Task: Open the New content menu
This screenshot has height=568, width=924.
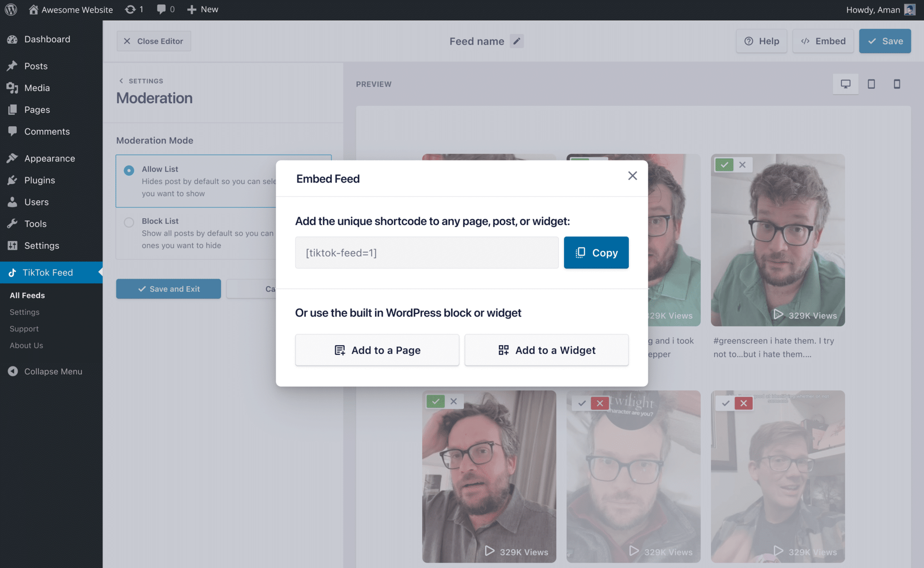Action: coord(203,9)
